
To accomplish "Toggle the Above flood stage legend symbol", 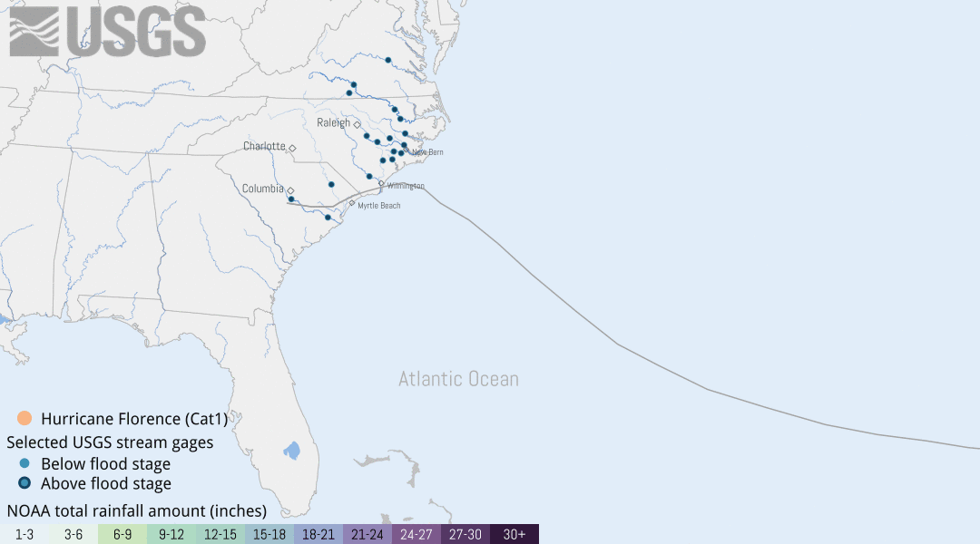I will click(25, 484).
